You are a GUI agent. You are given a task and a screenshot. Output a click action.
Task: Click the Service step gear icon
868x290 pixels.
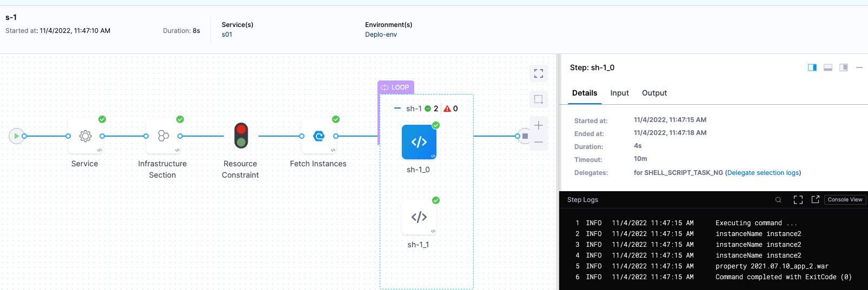pos(85,136)
